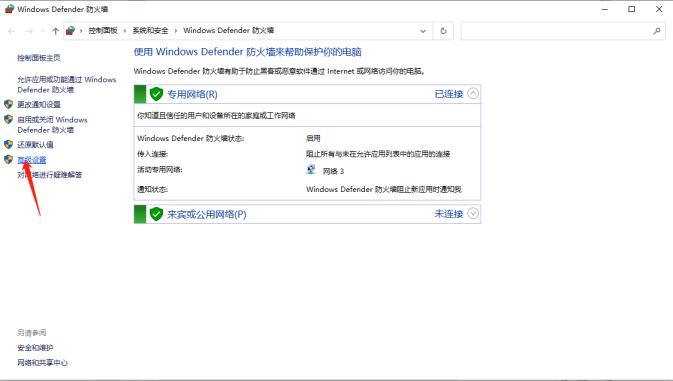
Task: Click shield icon beside 高级设置
Action: tap(8, 159)
